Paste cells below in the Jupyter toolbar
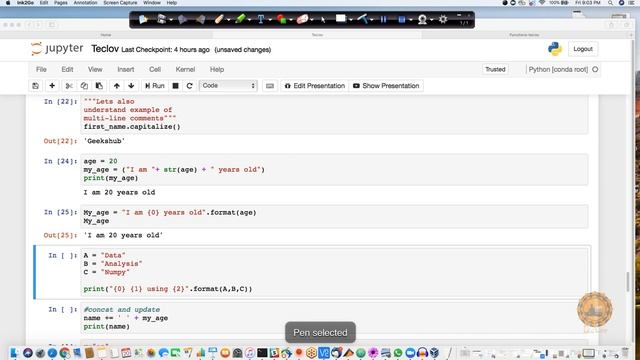 99,86
